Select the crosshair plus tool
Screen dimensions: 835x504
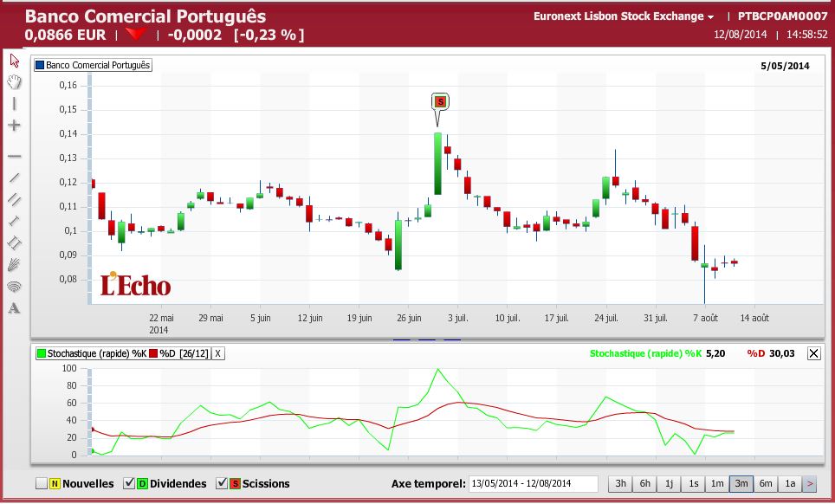15,126
